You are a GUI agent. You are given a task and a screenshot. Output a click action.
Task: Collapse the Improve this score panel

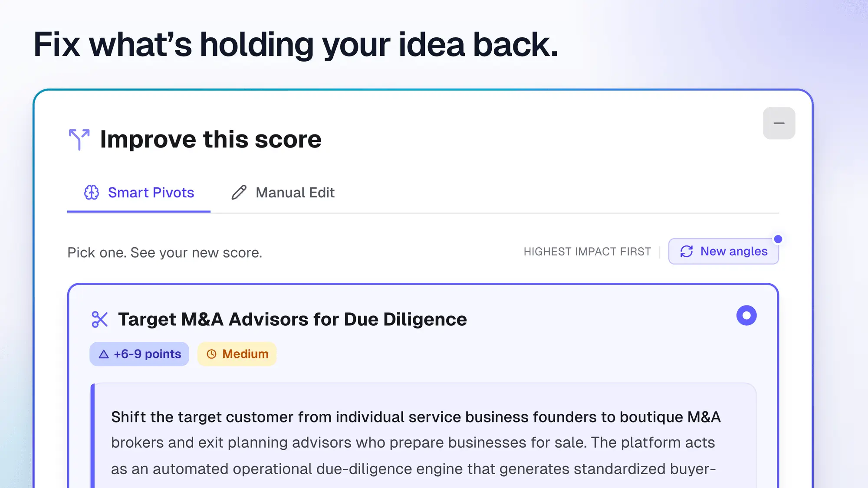[779, 123]
